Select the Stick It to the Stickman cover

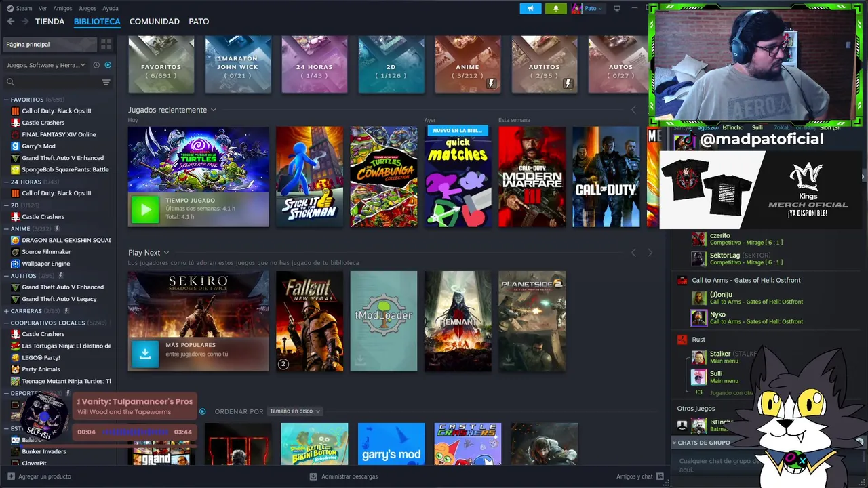tap(310, 177)
